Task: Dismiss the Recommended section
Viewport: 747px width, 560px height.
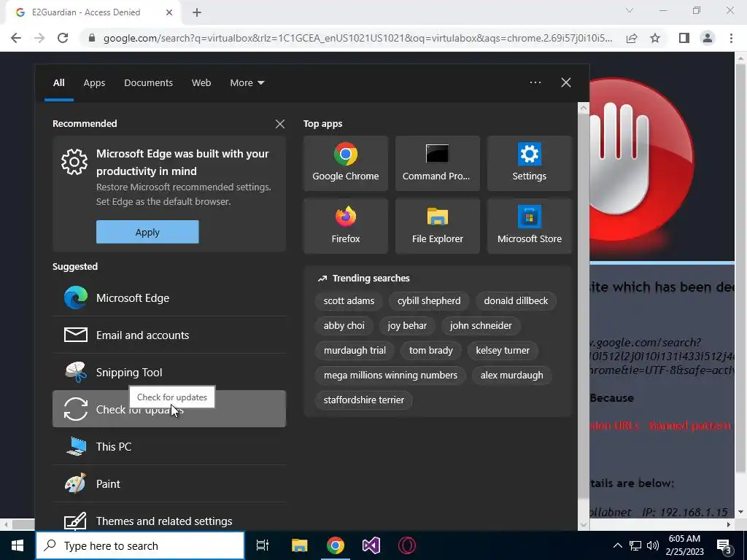Action: 280,124
